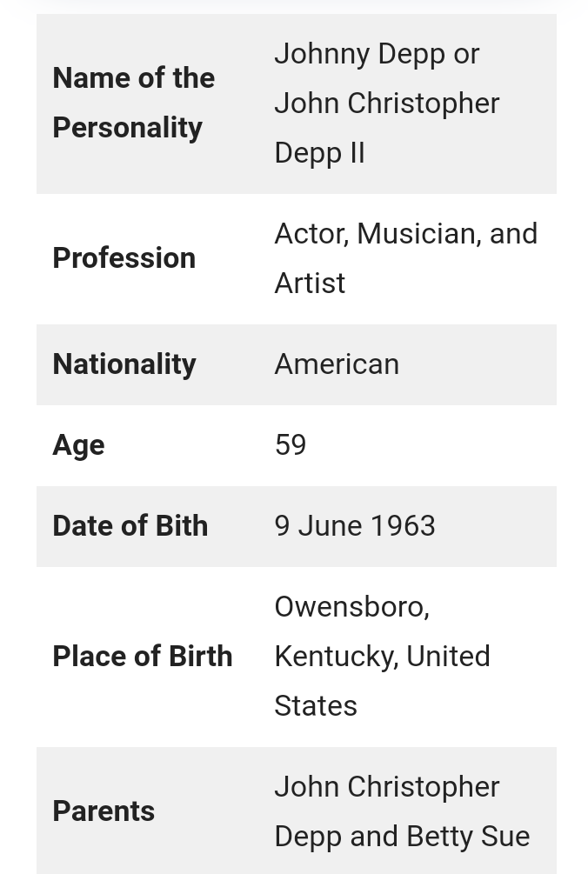Click the 'Nationality' label

click(x=124, y=364)
